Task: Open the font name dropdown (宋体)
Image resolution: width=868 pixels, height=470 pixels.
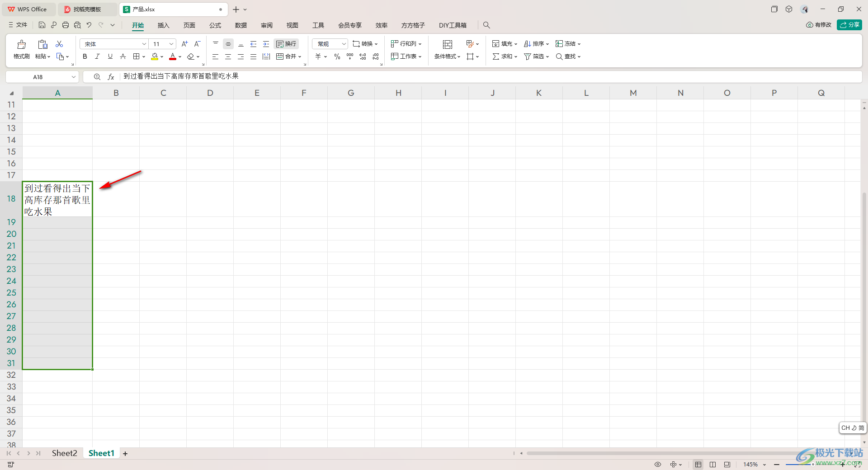Action: (144, 44)
